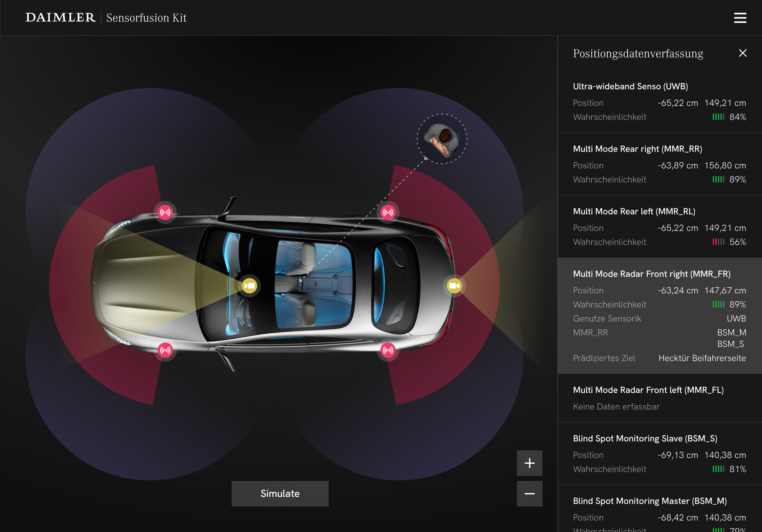Open the hamburger navigation menu
The width and height of the screenshot is (762, 532).
(x=740, y=18)
